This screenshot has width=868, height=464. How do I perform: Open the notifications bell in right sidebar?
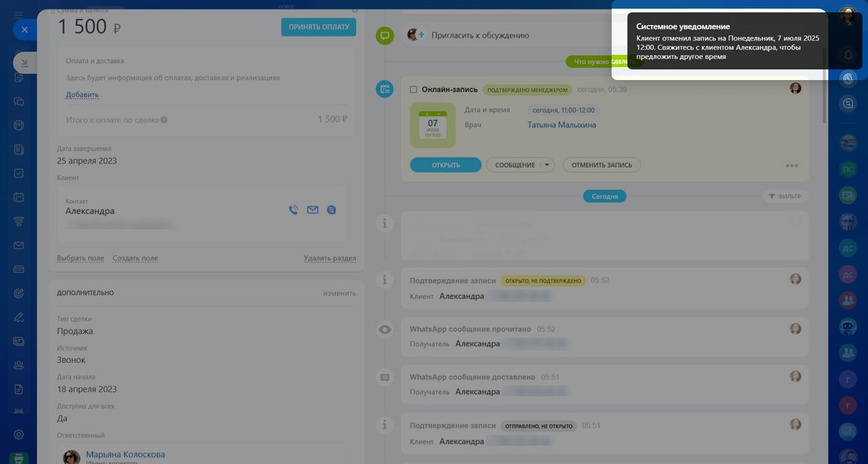coord(848,54)
